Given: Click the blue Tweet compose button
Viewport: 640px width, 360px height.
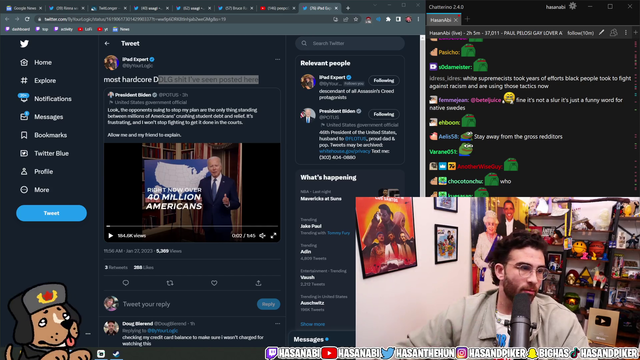Looking at the screenshot, I should [x=51, y=213].
